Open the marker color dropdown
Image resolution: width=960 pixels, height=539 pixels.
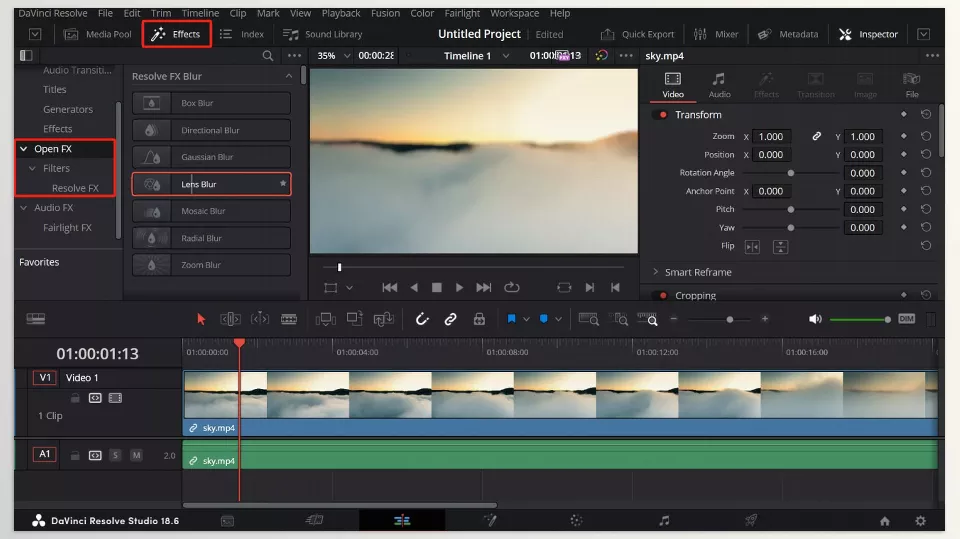pos(558,319)
